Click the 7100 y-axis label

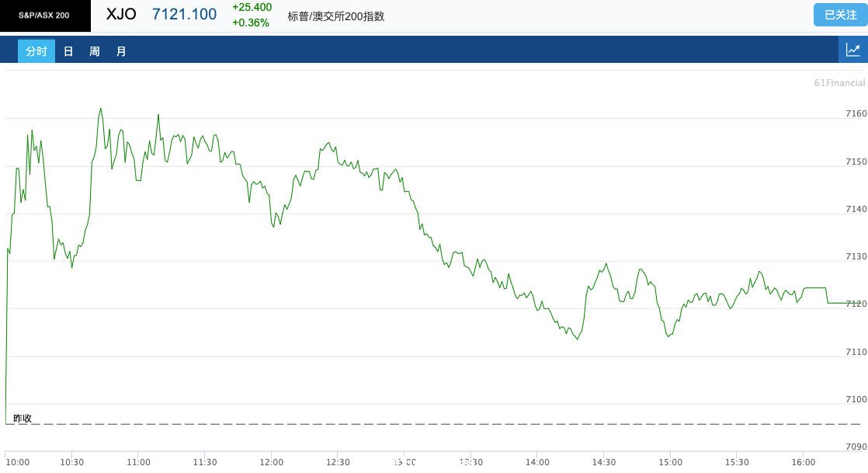click(856, 398)
